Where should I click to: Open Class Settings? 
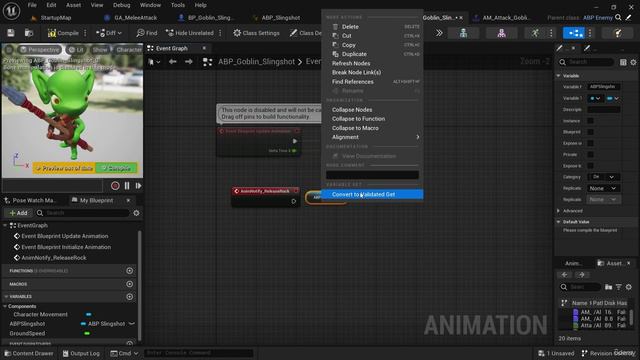click(256, 33)
